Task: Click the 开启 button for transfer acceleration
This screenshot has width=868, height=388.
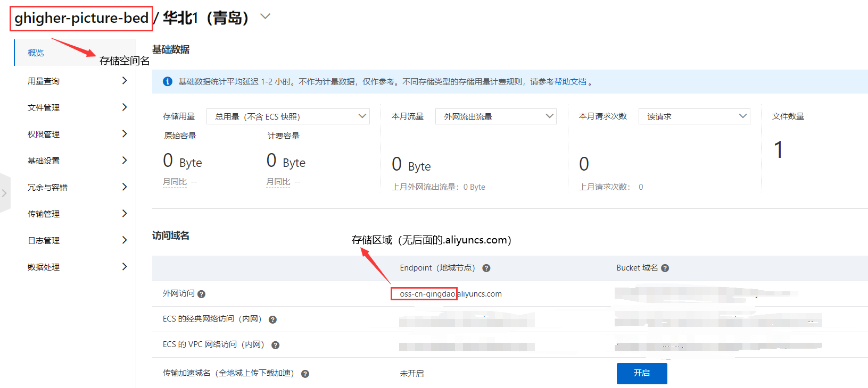Action: click(x=641, y=373)
